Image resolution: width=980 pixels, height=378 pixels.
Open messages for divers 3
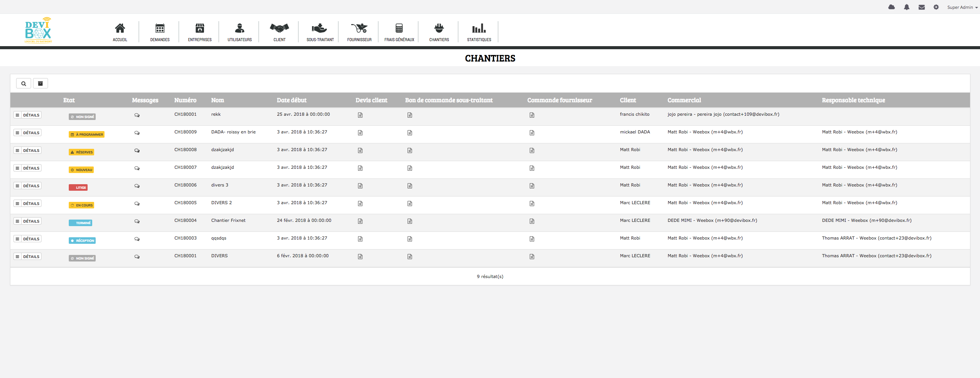pos(137,186)
